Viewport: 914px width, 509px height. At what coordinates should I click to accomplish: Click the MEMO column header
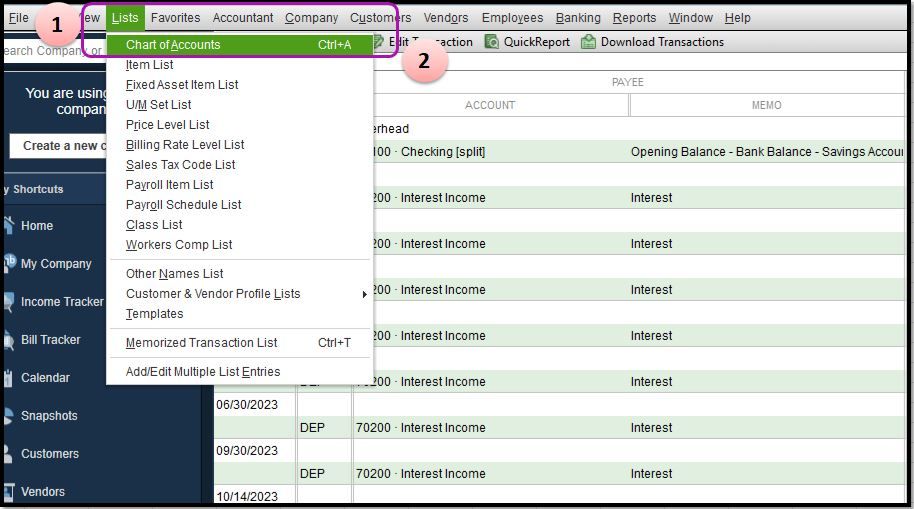pos(767,106)
